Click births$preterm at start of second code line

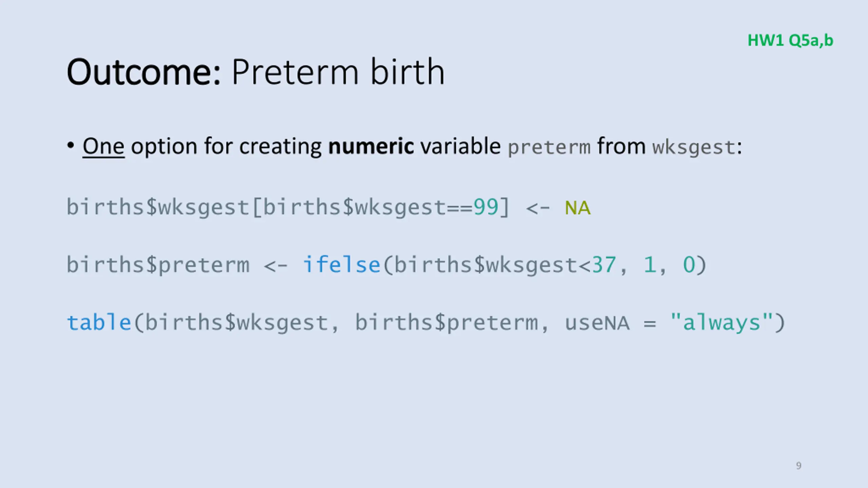pos(158,265)
